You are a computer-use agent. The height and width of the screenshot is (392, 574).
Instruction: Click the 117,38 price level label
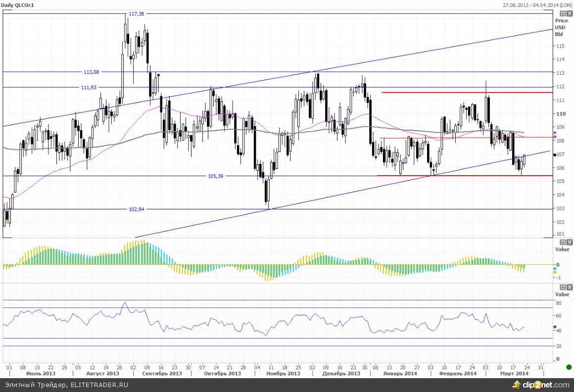(136, 14)
